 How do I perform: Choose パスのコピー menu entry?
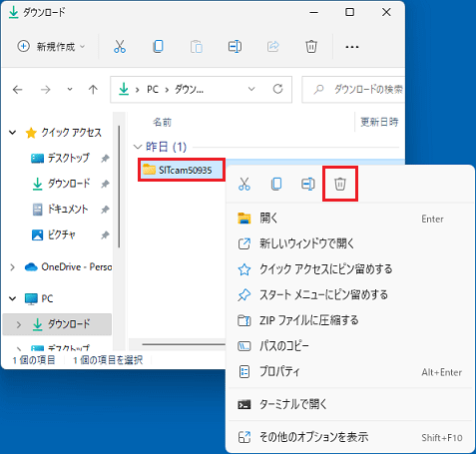(350, 346)
